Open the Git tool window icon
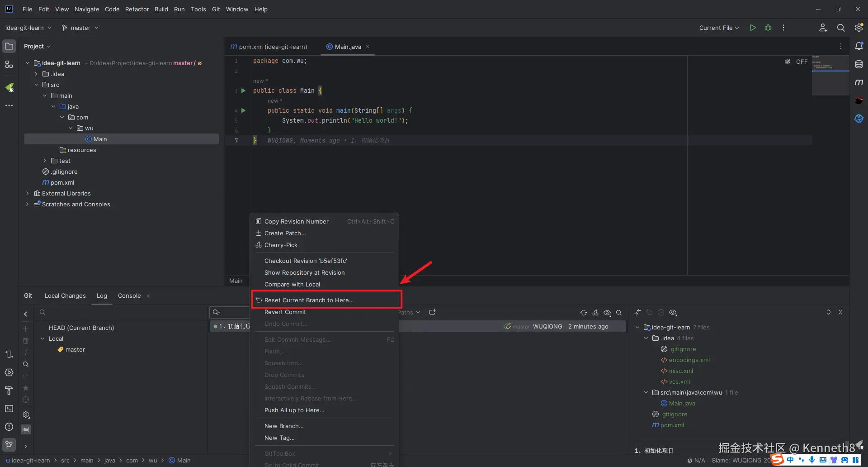The height and width of the screenshot is (467, 868). tap(9, 445)
